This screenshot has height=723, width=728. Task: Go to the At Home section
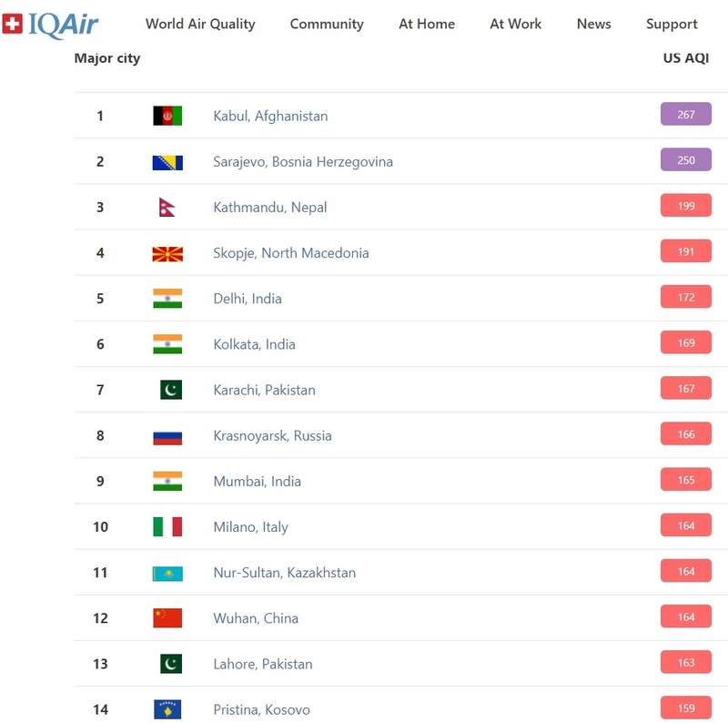pos(427,25)
